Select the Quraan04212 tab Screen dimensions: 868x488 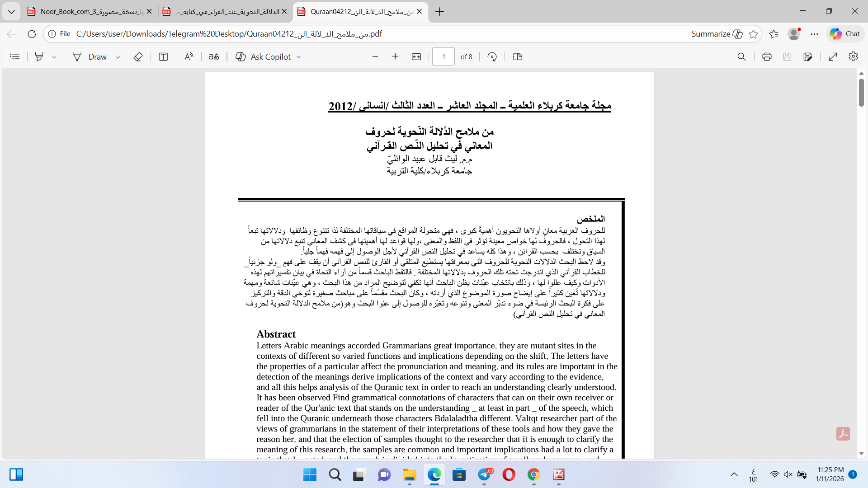point(360,12)
